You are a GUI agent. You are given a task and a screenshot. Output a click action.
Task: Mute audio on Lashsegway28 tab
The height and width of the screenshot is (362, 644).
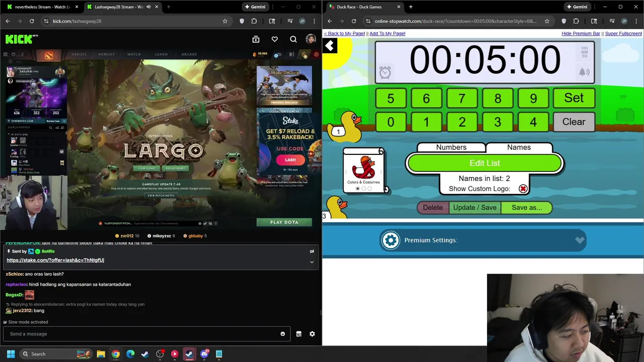click(148, 7)
